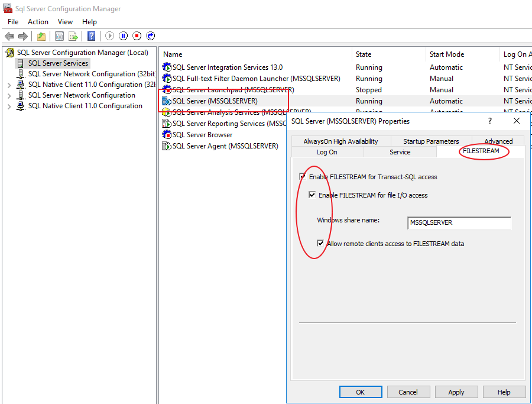Click the last SQL Native Client 11.0 Configuration icon
The height and width of the screenshot is (404, 532).
pos(21,105)
